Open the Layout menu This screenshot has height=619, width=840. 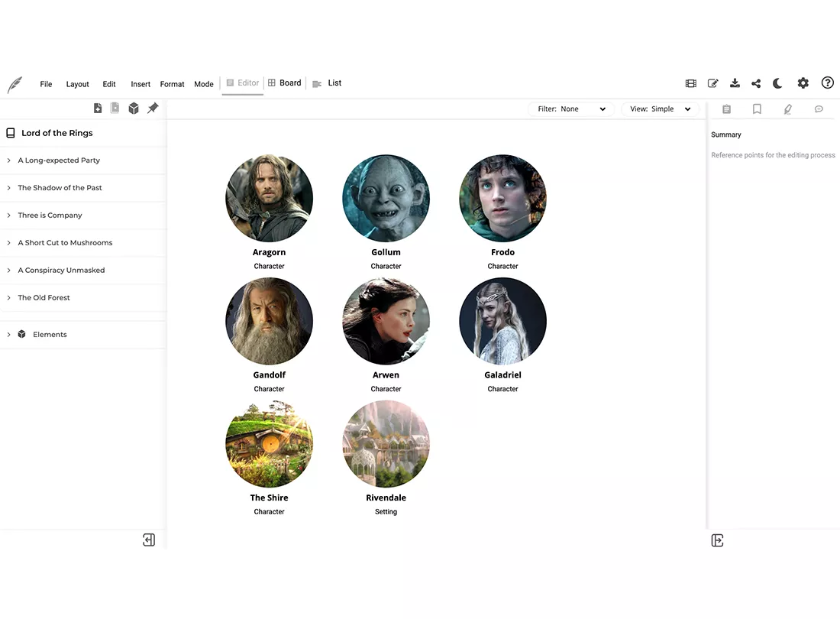coord(78,84)
